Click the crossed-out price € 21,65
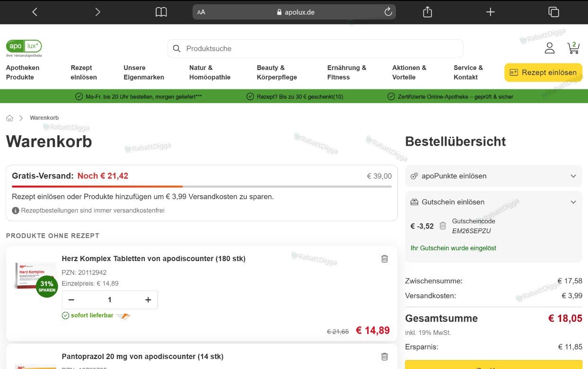The image size is (588, 369). point(338,332)
